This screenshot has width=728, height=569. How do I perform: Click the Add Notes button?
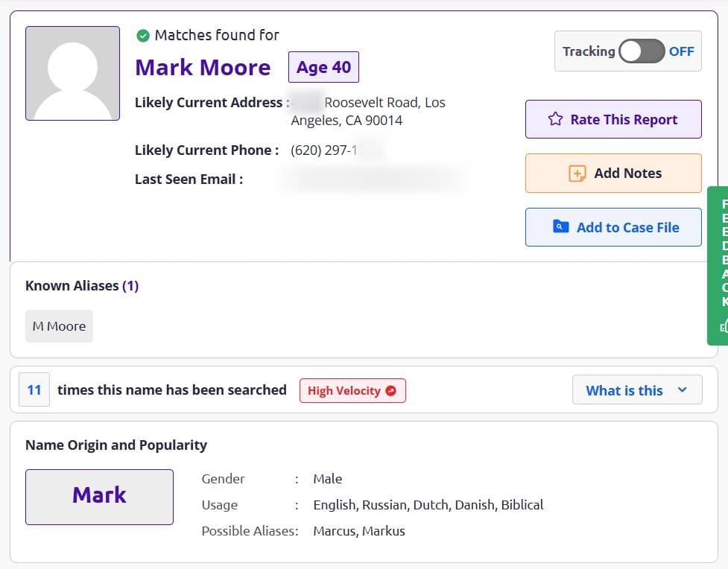point(613,173)
